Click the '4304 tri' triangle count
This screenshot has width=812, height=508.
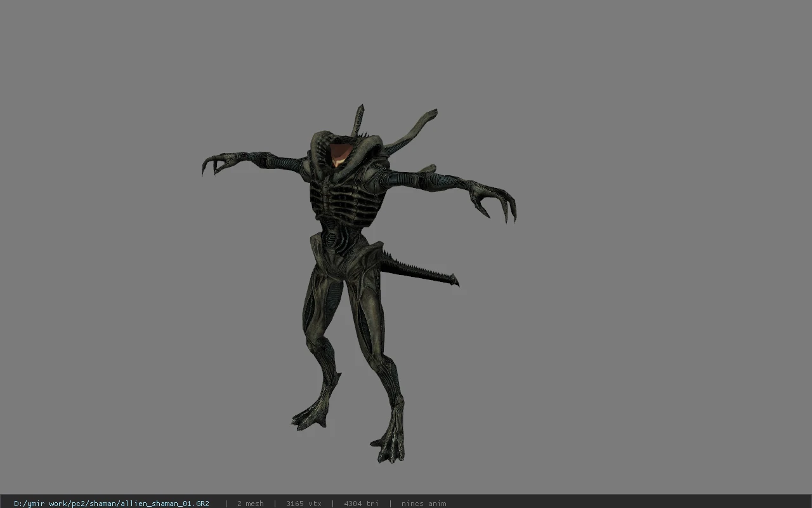click(x=361, y=504)
